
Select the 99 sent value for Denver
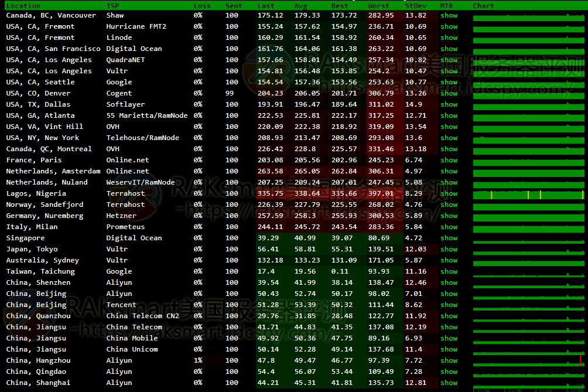[x=230, y=93]
